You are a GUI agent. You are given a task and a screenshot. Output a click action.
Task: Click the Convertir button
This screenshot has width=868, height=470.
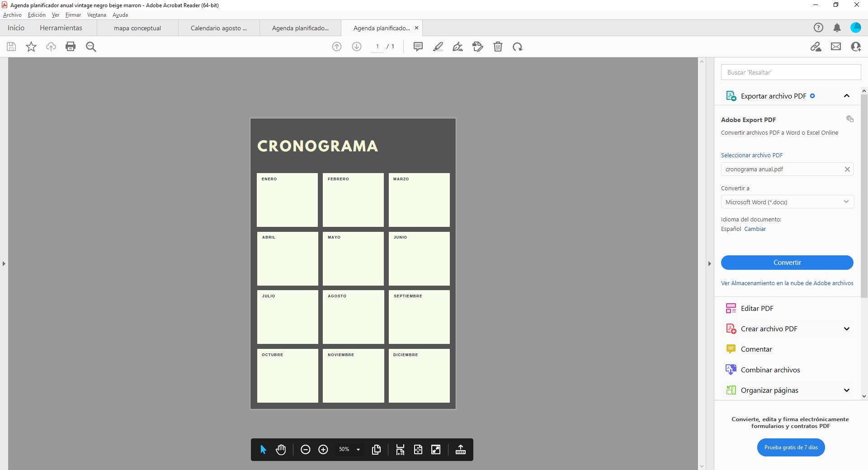click(x=787, y=263)
